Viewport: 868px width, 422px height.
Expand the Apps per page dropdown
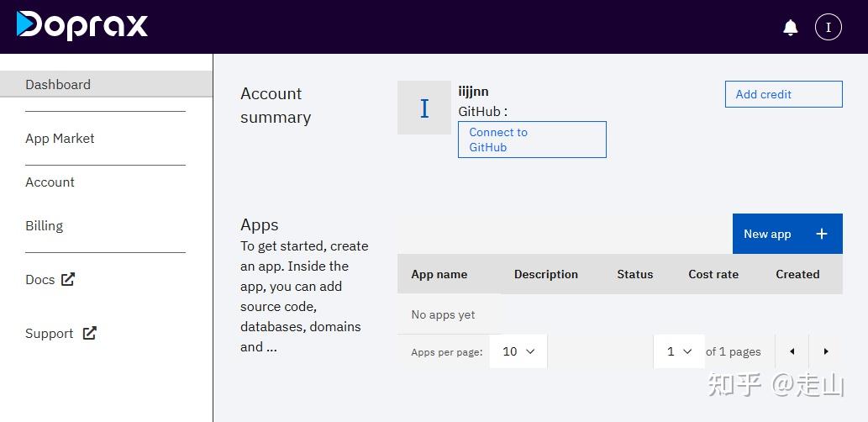(x=519, y=351)
